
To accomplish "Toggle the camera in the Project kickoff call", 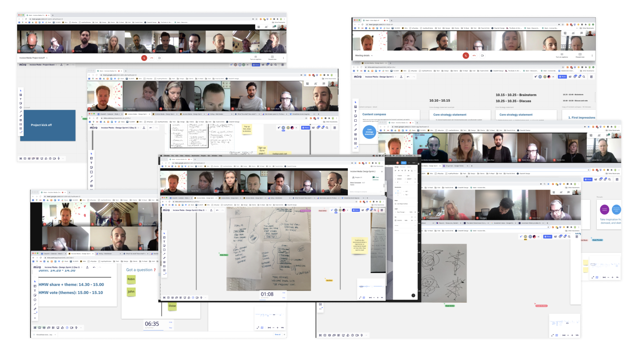I will click(159, 58).
